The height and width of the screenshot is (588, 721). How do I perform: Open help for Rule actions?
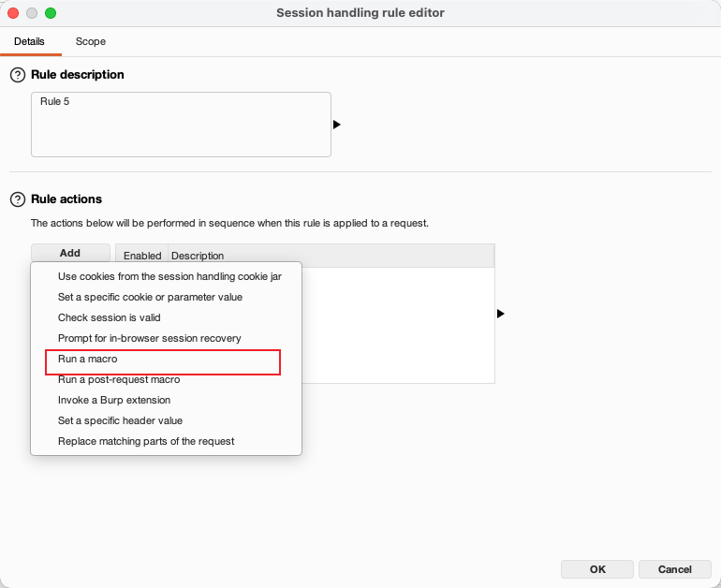(x=18, y=199)
